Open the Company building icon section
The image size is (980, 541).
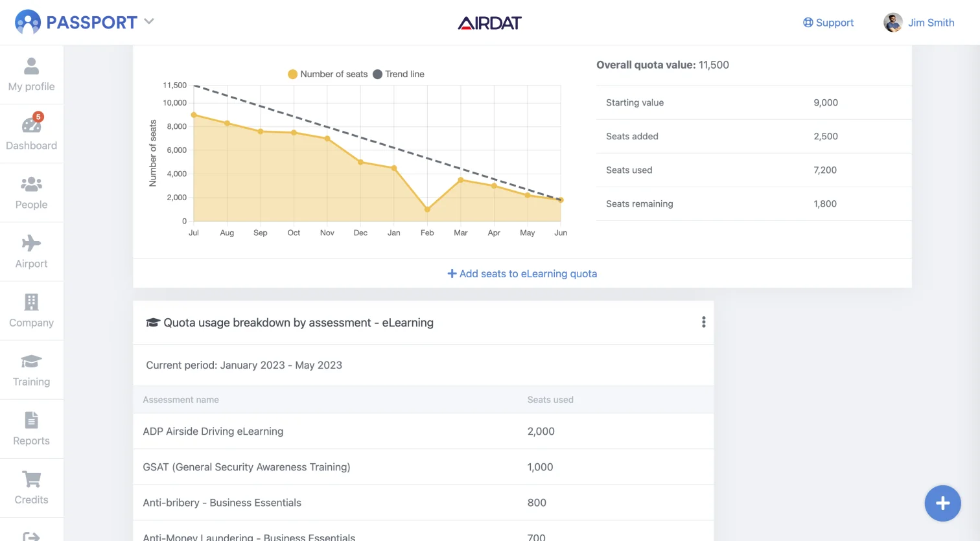[31, 310]
